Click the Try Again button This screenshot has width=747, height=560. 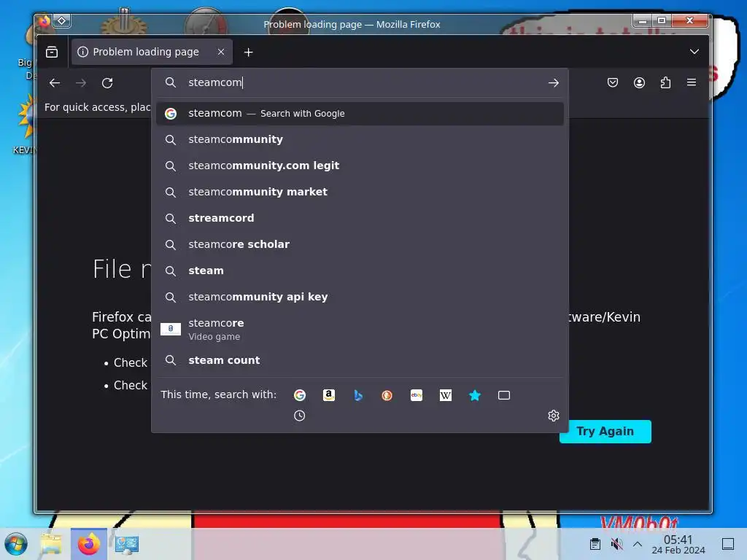tap(605, 432)
